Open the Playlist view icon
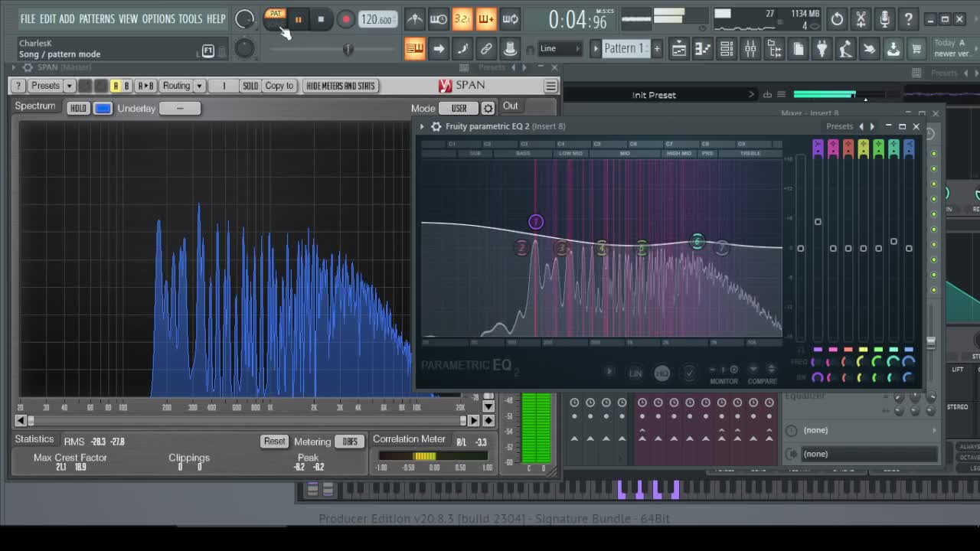 pos(678,50)
